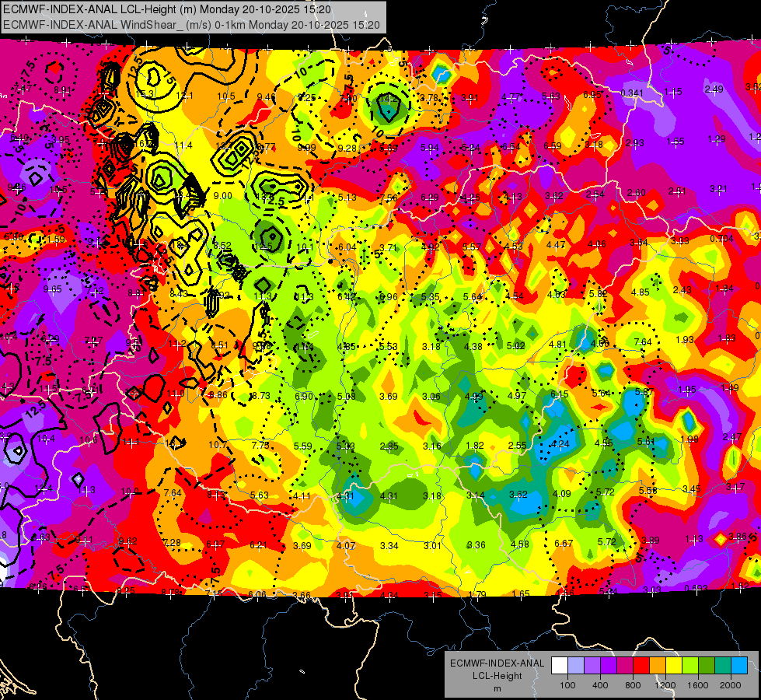Viewport: 761px width, 700px height.
Task: Select the pale lavender legend swatch
Action: (x=576, y=666)
